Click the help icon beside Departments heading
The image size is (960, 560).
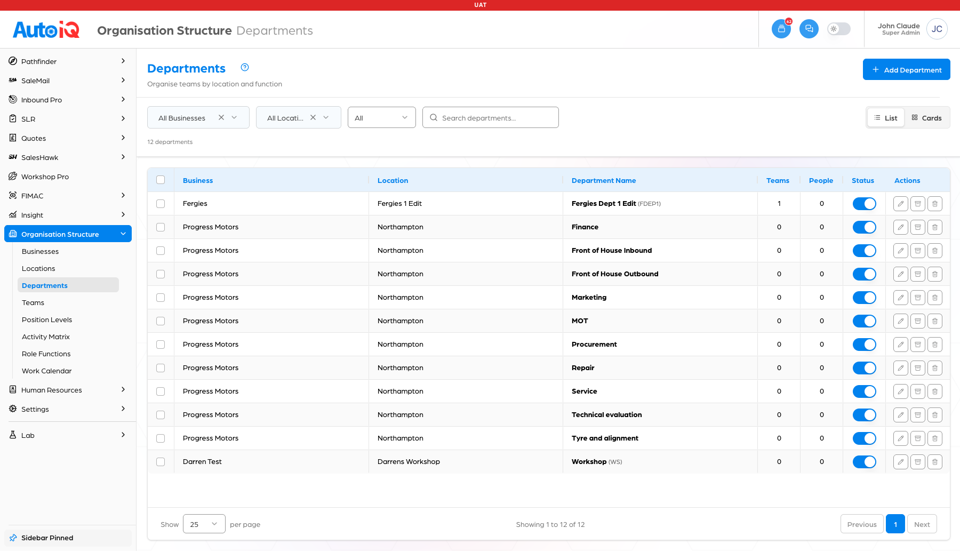pyautogui.click(x=245, y=67)
